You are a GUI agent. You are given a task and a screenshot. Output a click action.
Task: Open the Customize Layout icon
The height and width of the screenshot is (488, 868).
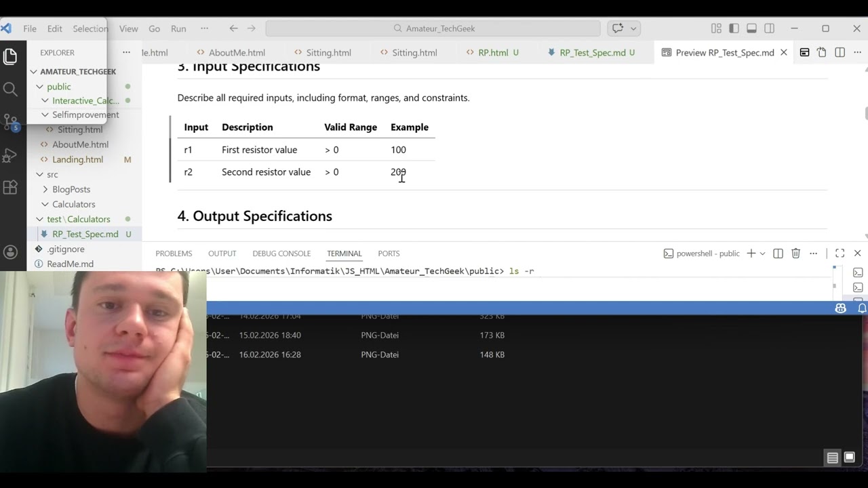pyautogui.click(x=716, y=28)
